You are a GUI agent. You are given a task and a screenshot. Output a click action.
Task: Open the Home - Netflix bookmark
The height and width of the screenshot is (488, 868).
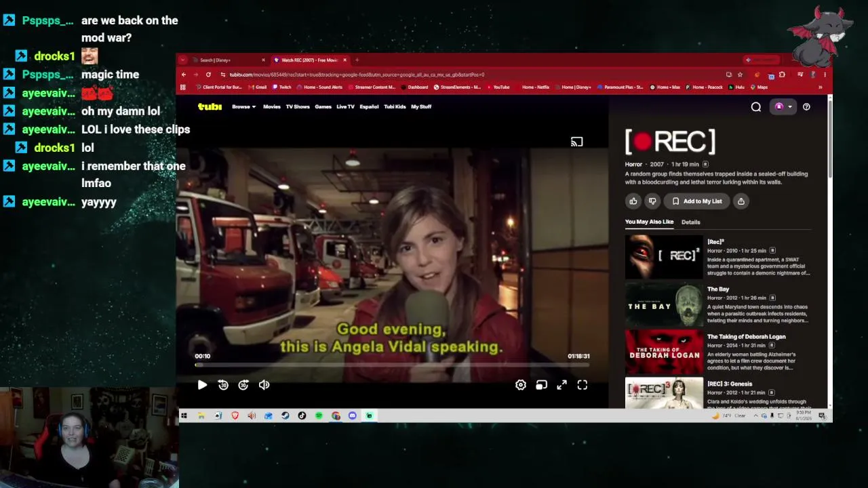coord(532,87)
